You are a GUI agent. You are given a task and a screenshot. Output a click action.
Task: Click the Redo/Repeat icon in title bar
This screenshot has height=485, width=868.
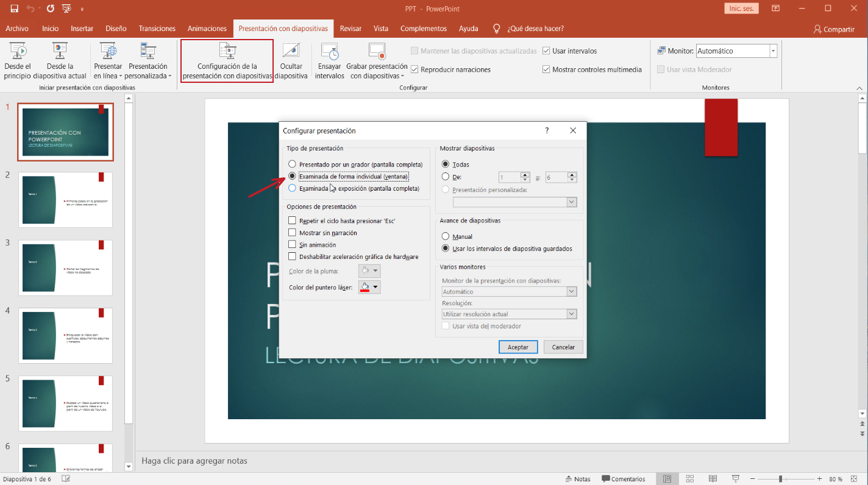point(50,9)
